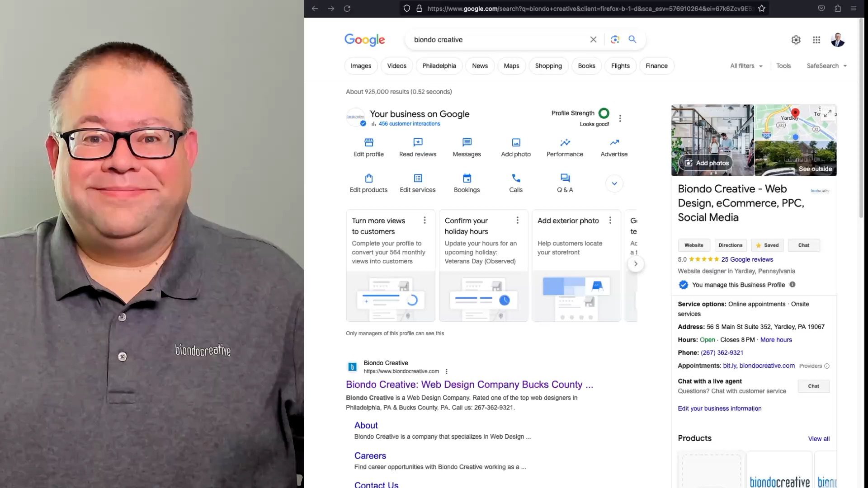Open the Google apps grid
The image size is (868, 488).
coord(816,40)
